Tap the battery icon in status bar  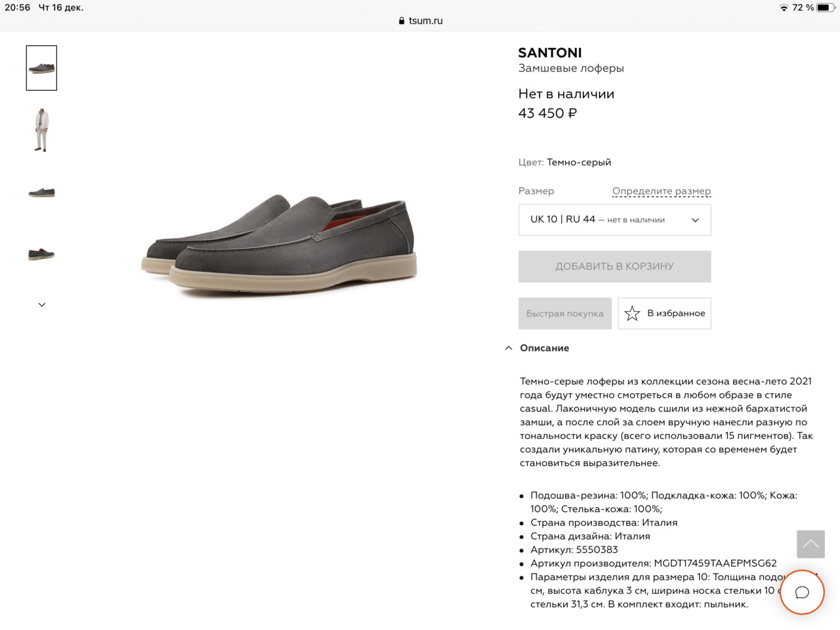(x=825, y=8)
